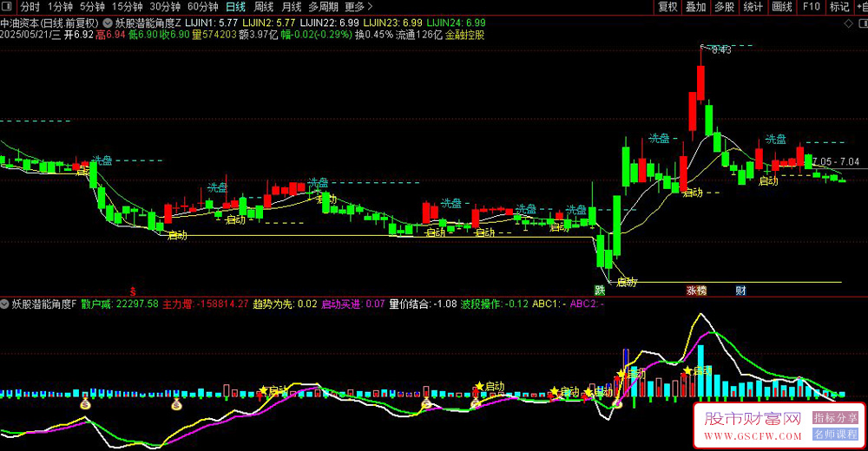
Task: Click the LIJIN2: 5.77 value
Action: (x=269, y=23)
